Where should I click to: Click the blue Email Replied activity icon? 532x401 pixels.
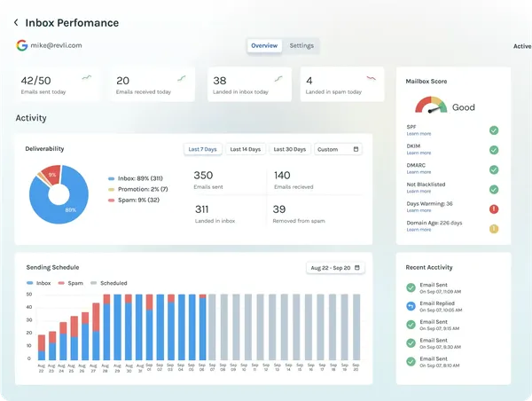pos(411,306)
